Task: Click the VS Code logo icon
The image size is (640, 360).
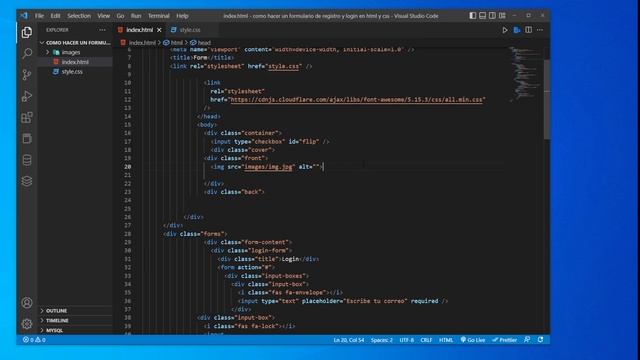Action: point(24,16)
